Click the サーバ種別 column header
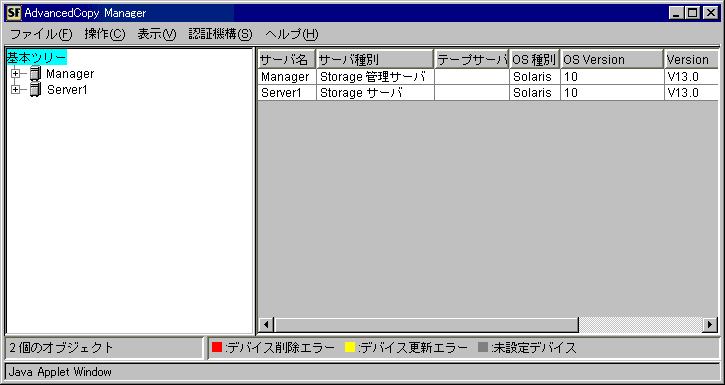Image resolution: width=725 pixels, height=385 pixels. click(375, 59)
